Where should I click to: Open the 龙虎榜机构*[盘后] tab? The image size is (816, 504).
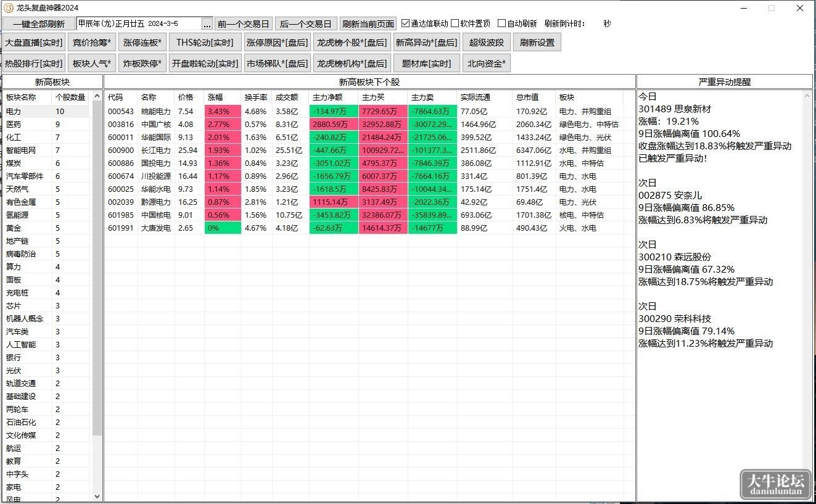(x=352, y=63)
